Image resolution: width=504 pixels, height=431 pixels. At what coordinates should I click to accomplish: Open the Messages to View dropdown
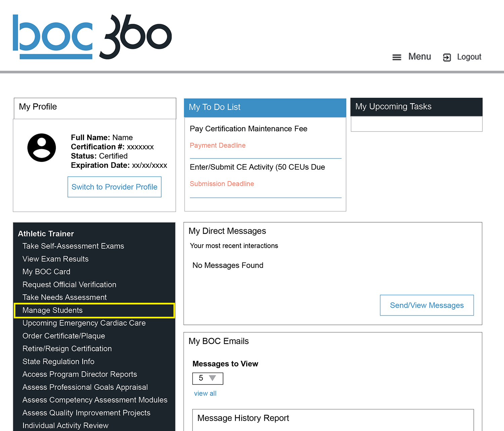tap(207, 378)
